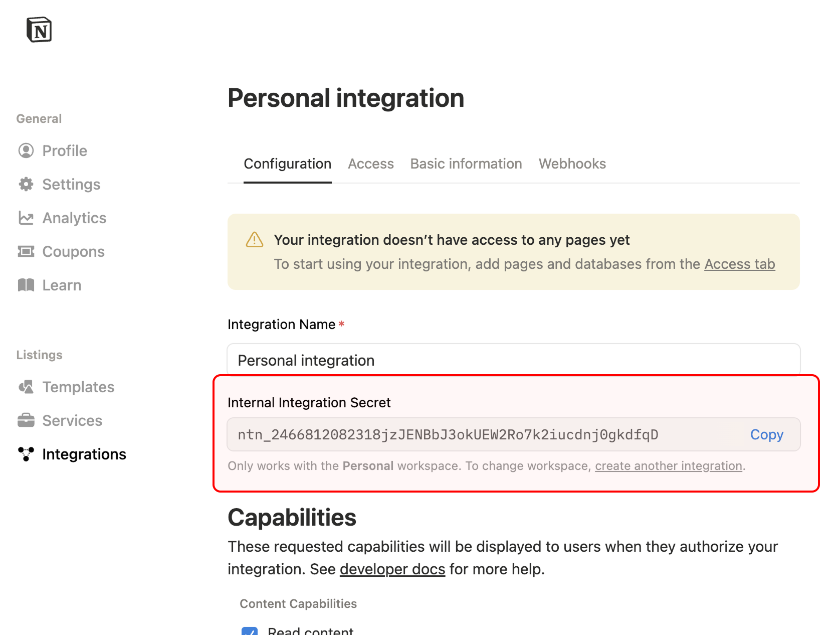Open the Access tab link in the banner

739,264
